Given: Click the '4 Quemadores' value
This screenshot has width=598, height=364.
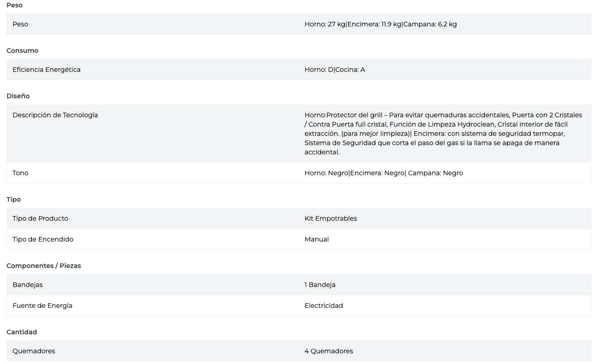Looking at the screenshot, I should point(329,351).
